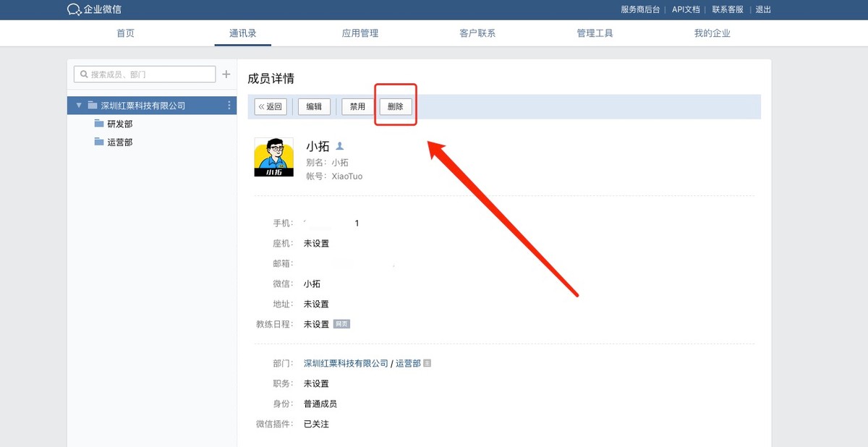Click the member search input field
This screenshot has width=868, height=447.
point(143,74)
